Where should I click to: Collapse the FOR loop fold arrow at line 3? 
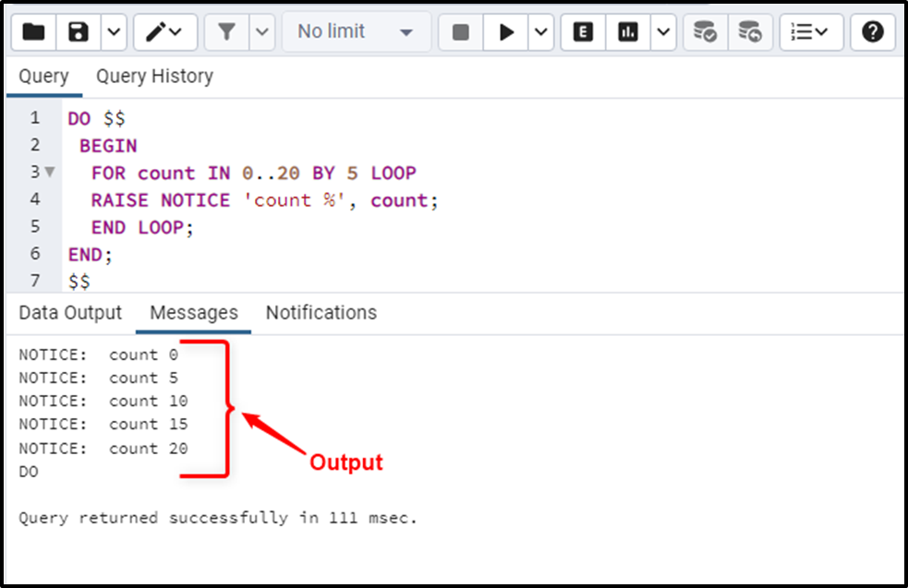[51, 172]
